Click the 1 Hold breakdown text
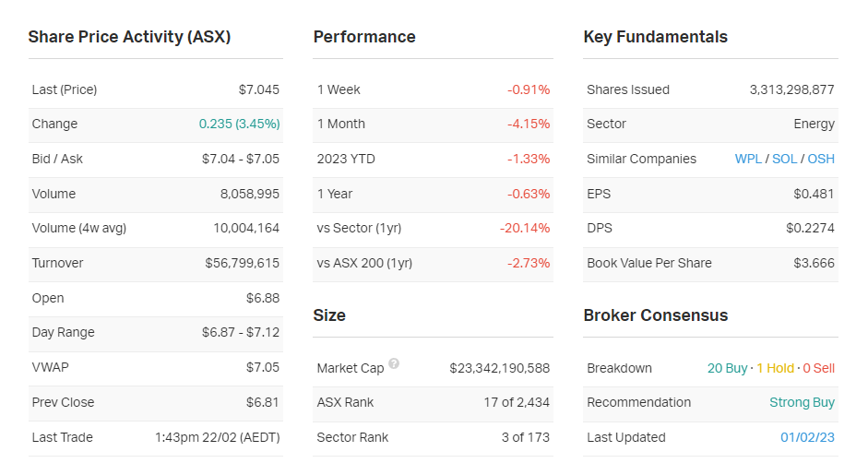The height and width of the screenshot is (475, 868). tap(775, 368)
